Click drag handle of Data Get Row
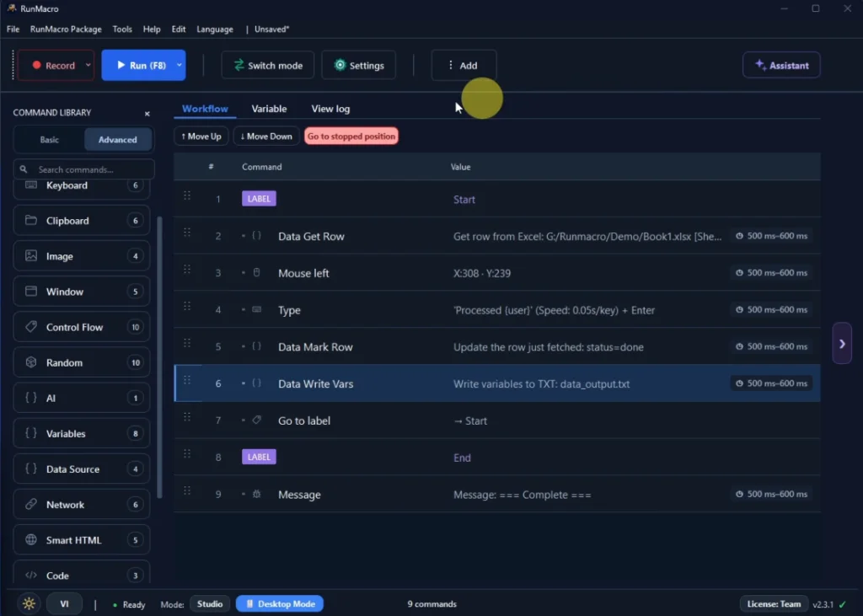Image resolution: width=863 pixels, height=616 pixels. coord(187,233)
